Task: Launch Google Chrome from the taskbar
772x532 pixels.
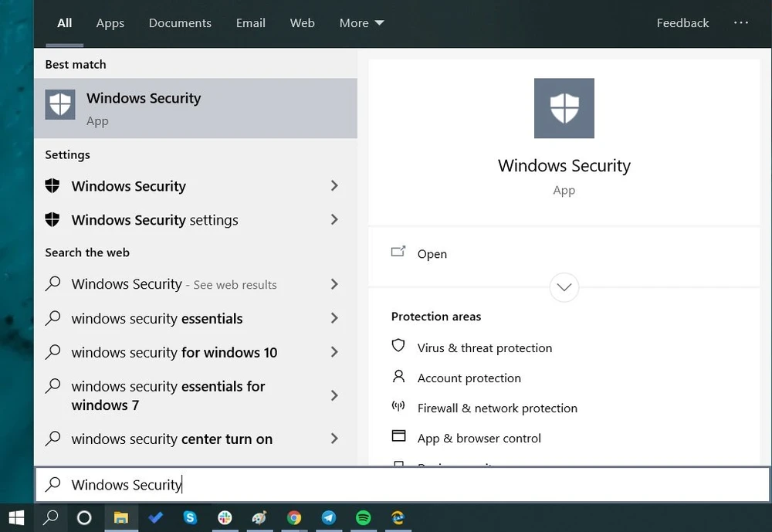Action: click(x=294, y=517)
